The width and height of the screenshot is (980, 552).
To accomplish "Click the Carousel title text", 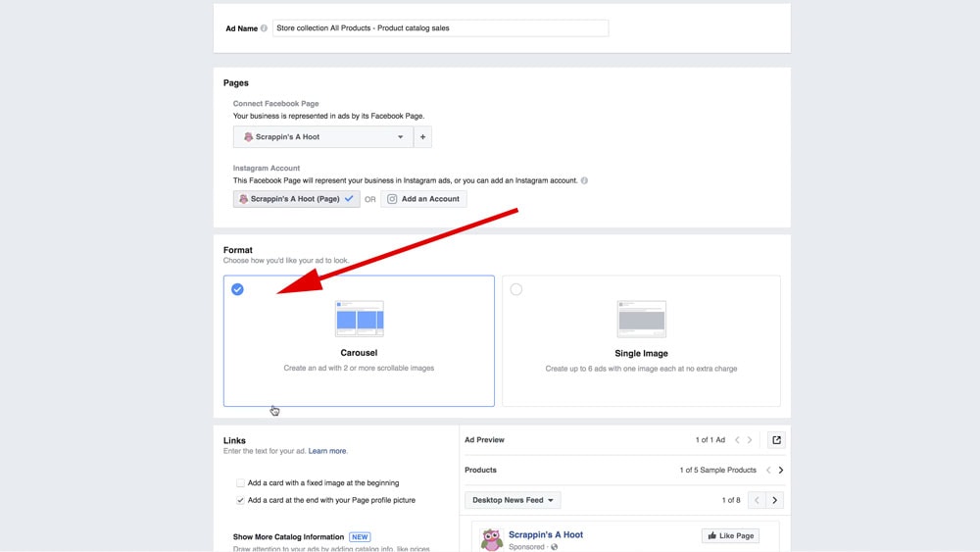I will click(359, 353).
